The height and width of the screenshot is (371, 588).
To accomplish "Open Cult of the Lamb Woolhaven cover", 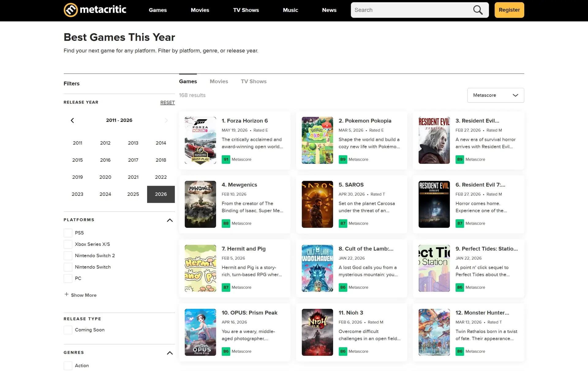I will tap(317, 268).
